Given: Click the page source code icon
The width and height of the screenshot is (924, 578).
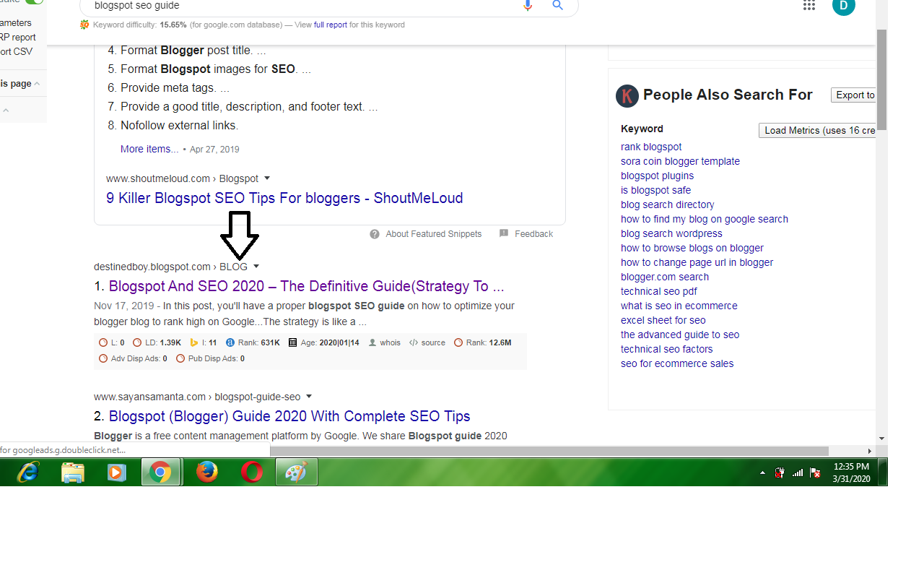Looking at the screenshot, I should [414, 342].
